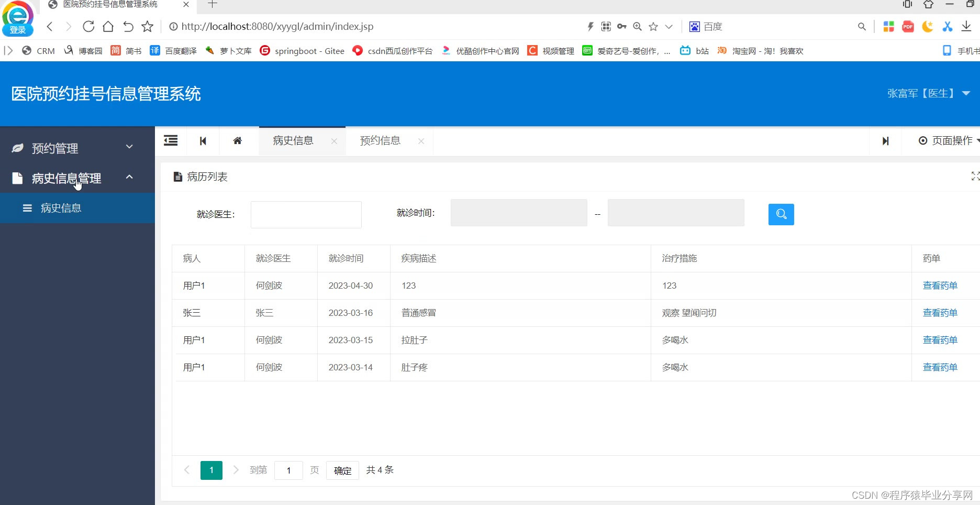
Task: Click the browser address bar URL
Action: (277, 26)
